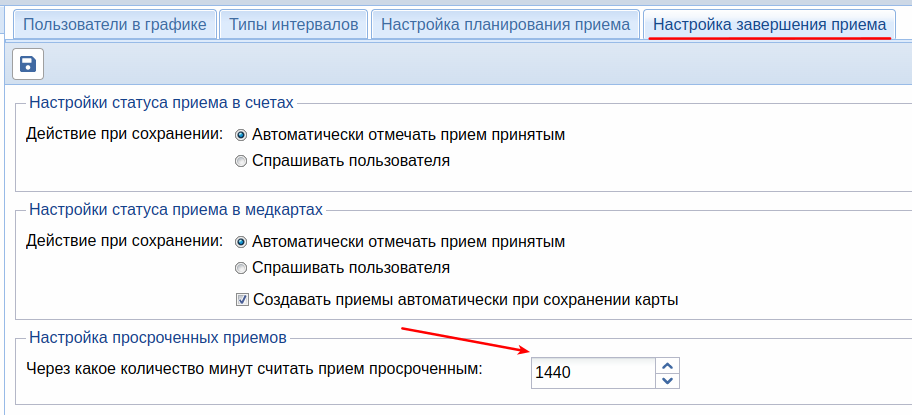Image resolution: width=912 pixels, height=415 pixels.
Task: Go to the "Настройка планирования приема" tab
Action: pyautogui.click(x=505, y=23)
